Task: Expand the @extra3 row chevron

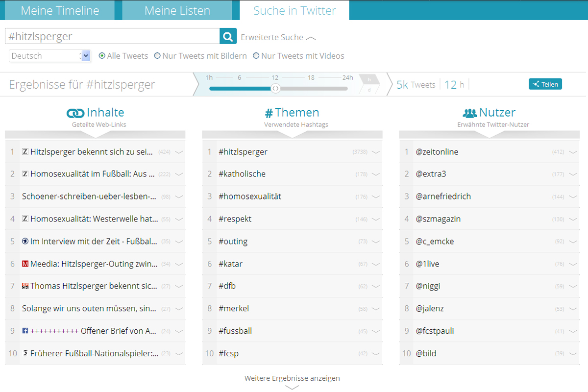Action: 573,174
